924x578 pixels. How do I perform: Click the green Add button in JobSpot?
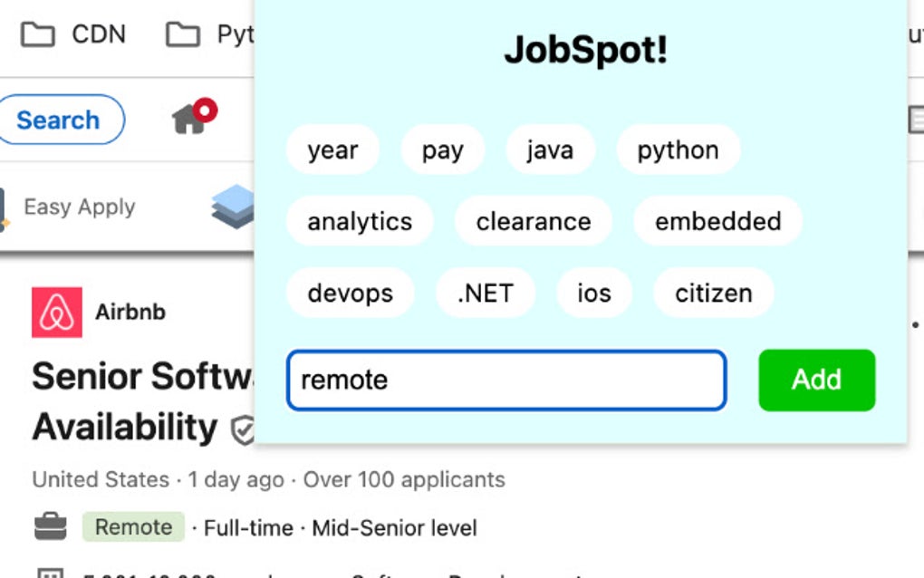coord(815,381)
